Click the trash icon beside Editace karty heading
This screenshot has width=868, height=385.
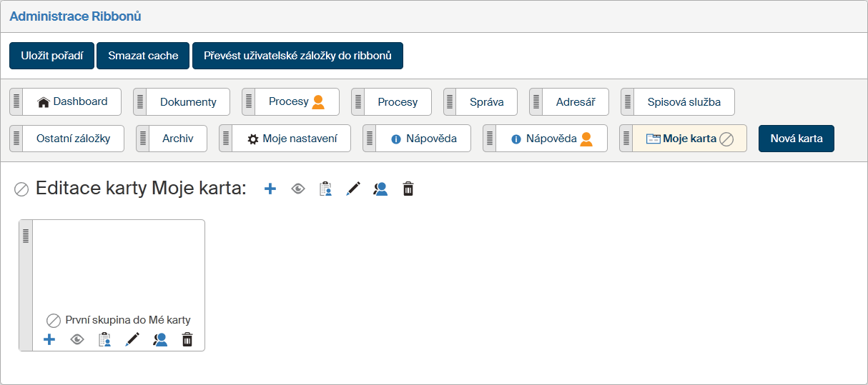click(408, 189)
